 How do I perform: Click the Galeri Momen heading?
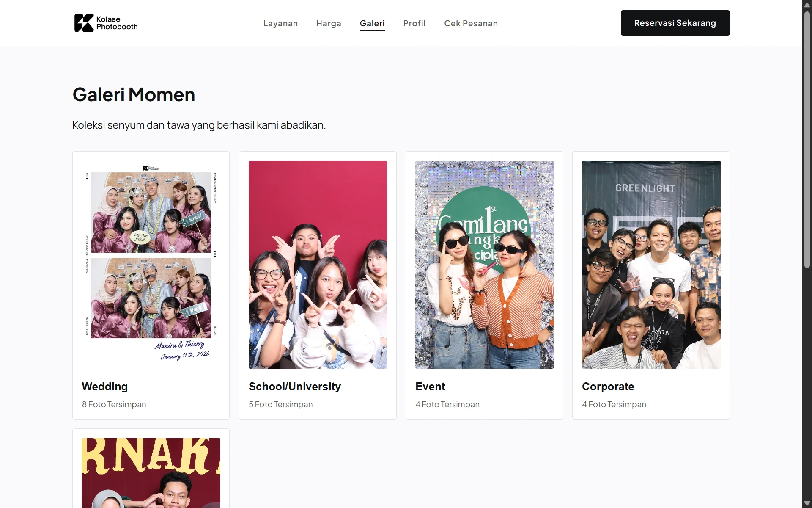coord(134,94)
